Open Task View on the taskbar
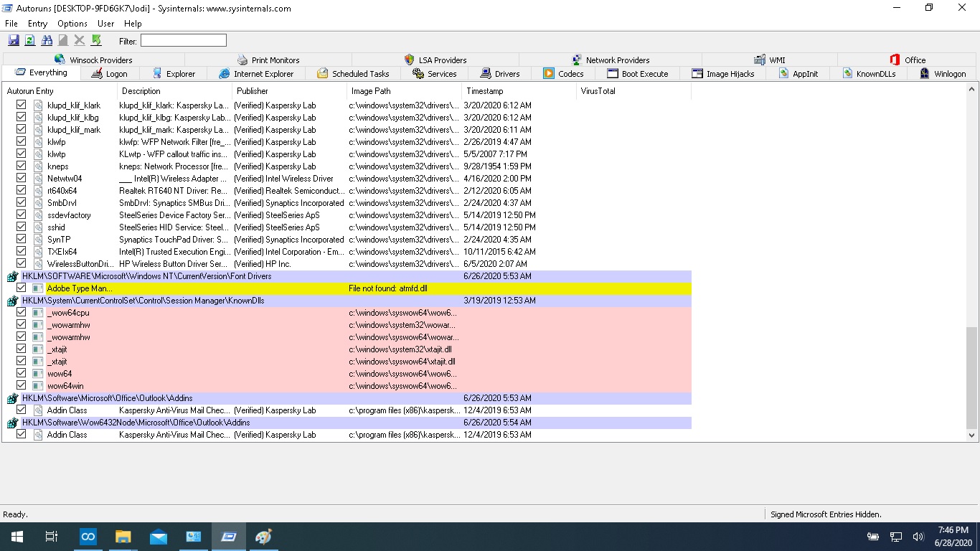This screenshot has height=551, width=980. [52, 537]
